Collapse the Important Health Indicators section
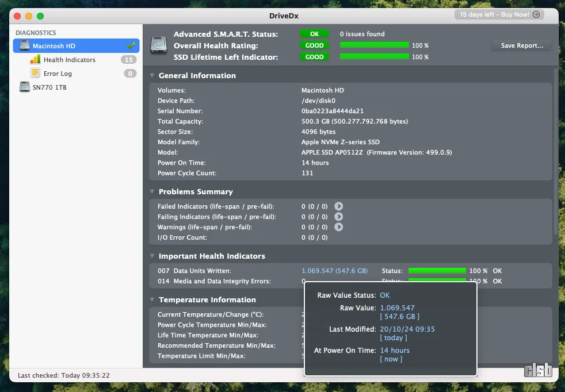The width and height of the screenshot is (565, 392). pos(152,256)
